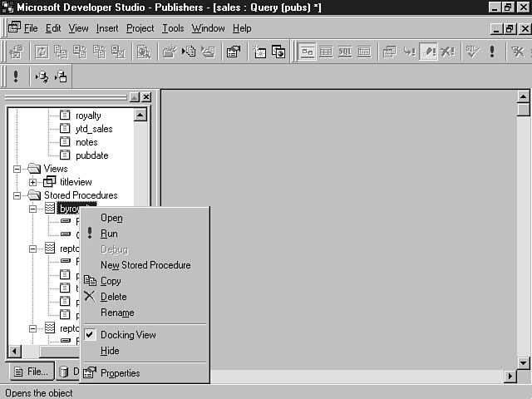Click the Properties icon in the toolbar
532x399 pixels.
[233, 52]
